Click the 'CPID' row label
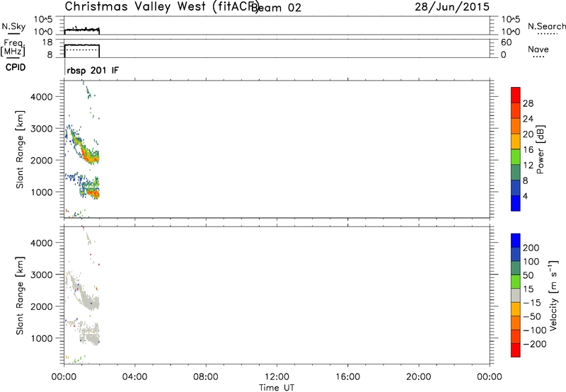Screen dimensions: 566x392 (x=16, y=67)
